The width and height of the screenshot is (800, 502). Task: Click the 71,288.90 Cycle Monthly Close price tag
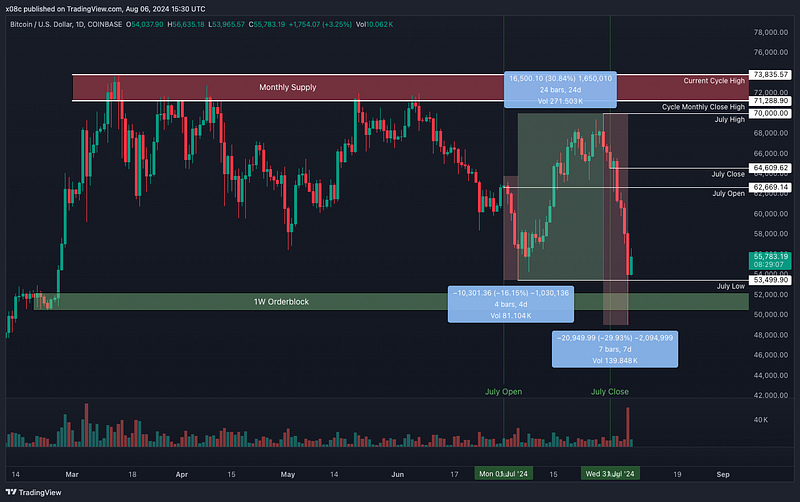coord(770,101)
